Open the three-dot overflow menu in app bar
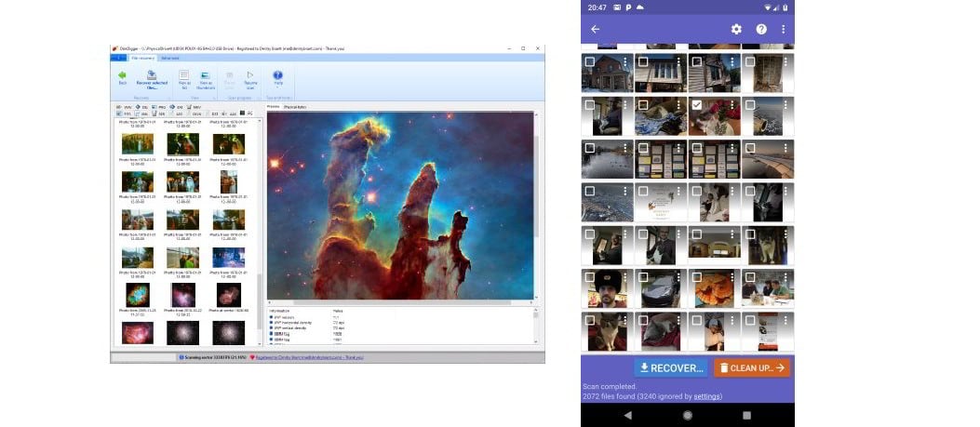The width and height of the screenshot is (980, 427). point(784,29)
